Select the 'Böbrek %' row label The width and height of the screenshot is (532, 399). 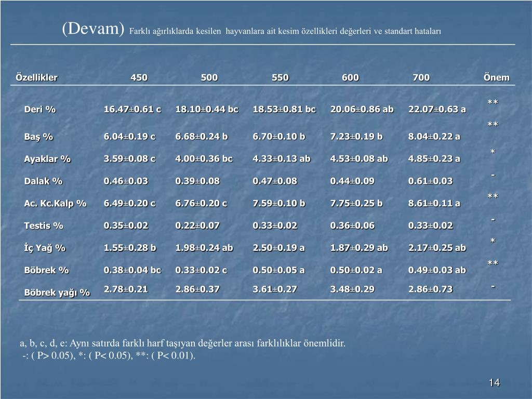pos(46,270)
